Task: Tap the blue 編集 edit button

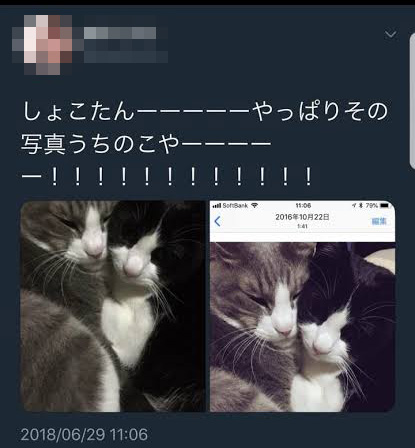Action: (379, 221)
